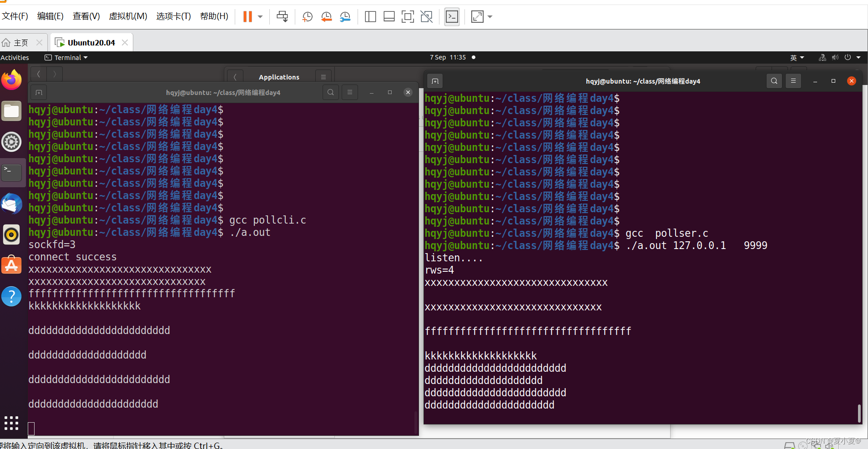Image resolution: width=868 pixels, height=449 pixels.
Task: Search in the right terminal window
Action: 774,81
